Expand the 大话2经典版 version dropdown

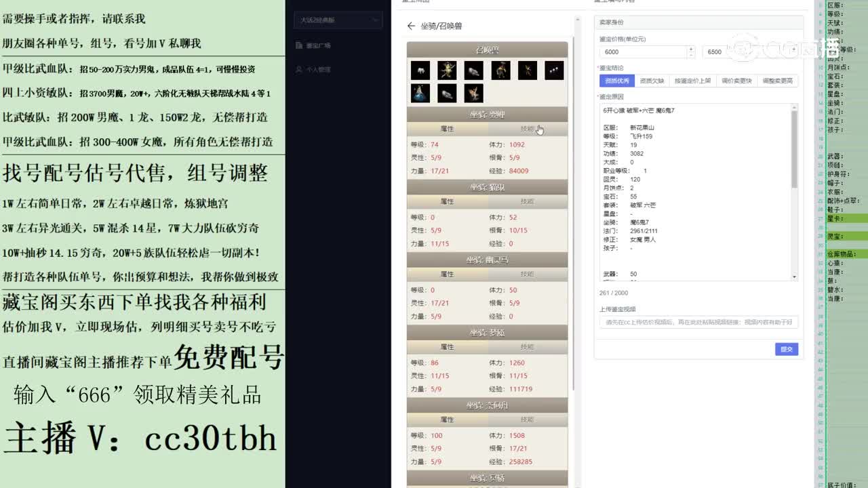click(339, 20)
